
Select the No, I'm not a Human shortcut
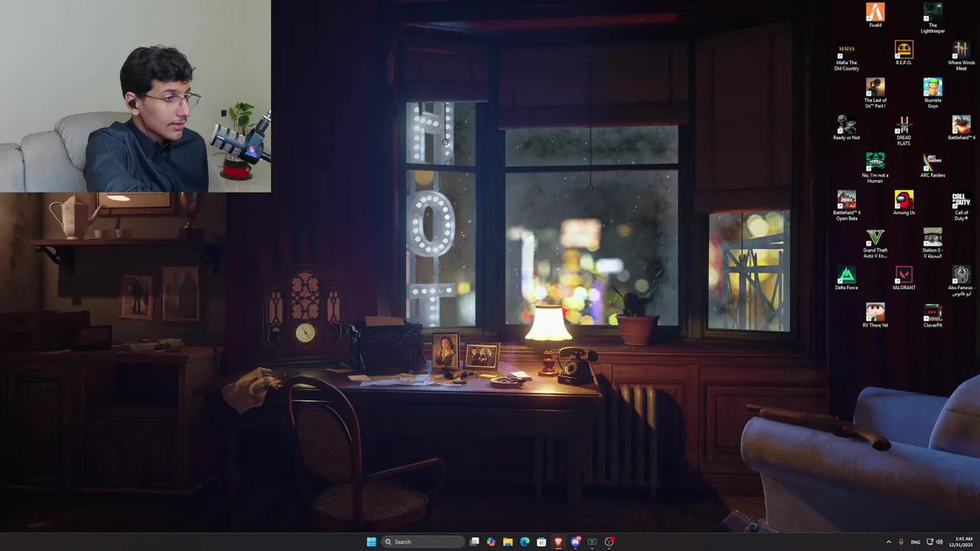click(875, 168)
